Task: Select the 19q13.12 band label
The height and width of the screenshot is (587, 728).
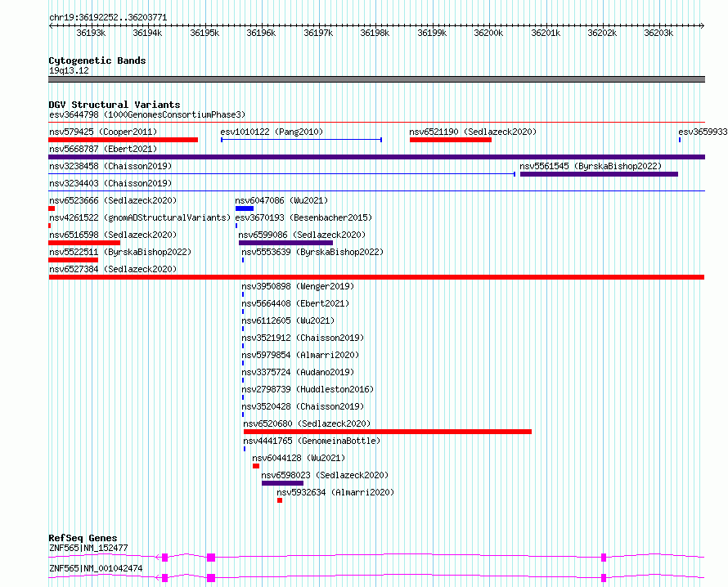Action: (x=69, y=70)
